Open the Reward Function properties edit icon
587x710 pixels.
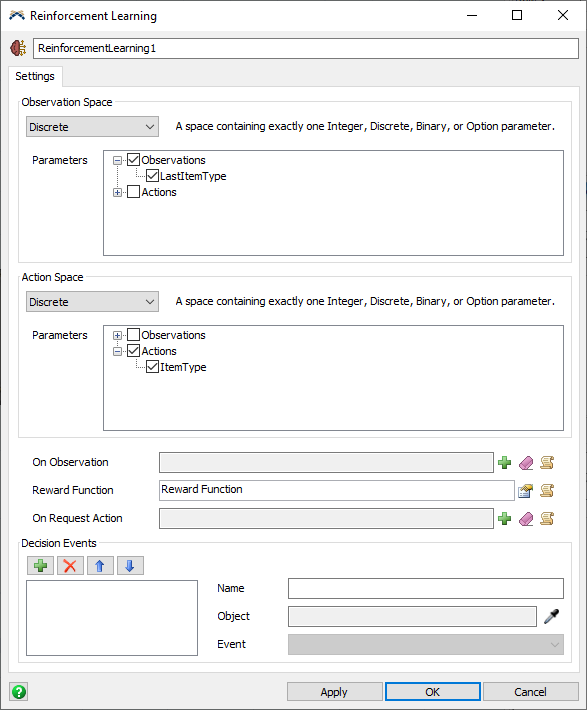pyautogui.click(x=525, y=490)
